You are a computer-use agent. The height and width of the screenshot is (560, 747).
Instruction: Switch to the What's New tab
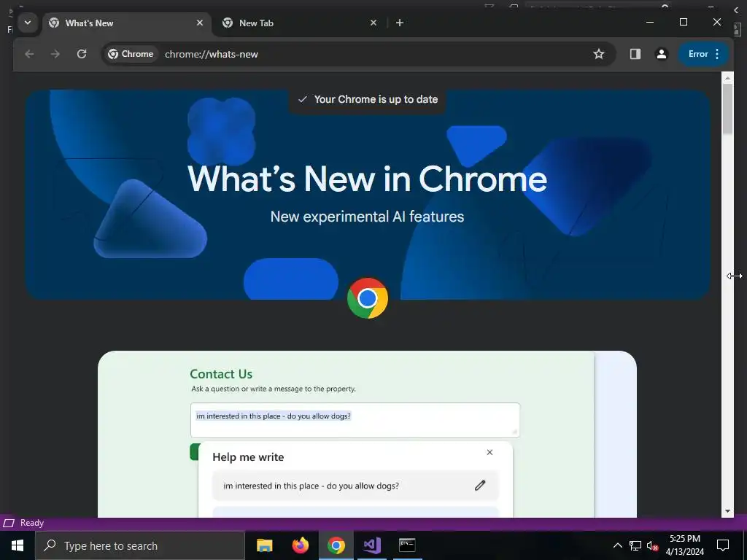(x=126, y=23)
